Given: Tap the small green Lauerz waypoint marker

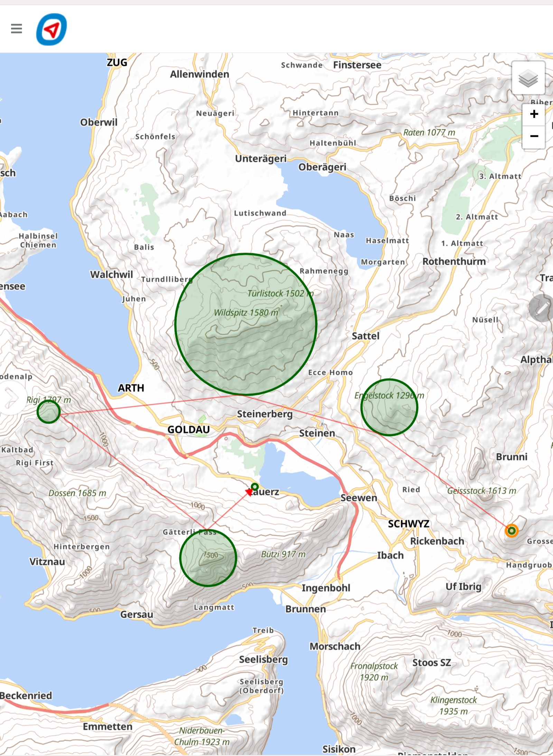Looking at the screenshot, I should pyautogui.click(x=255, y=486).
